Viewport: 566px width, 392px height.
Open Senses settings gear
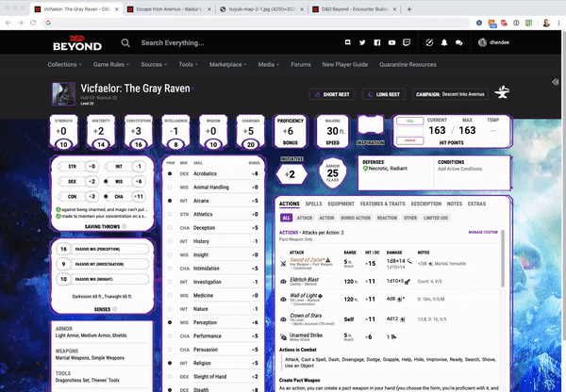115,309
